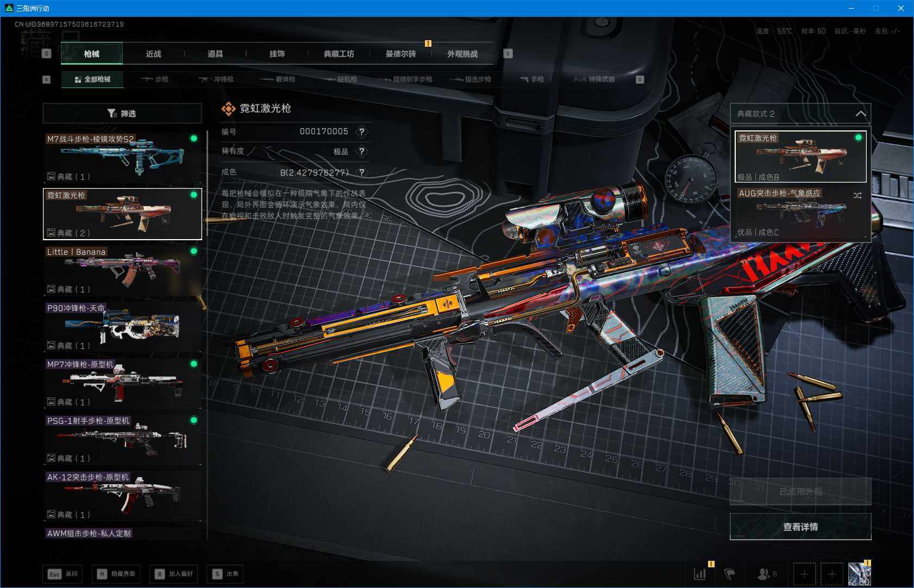Click the flag icon in bottom bar
The height and width of the screenshot is (588, 914).
point(729,574)
